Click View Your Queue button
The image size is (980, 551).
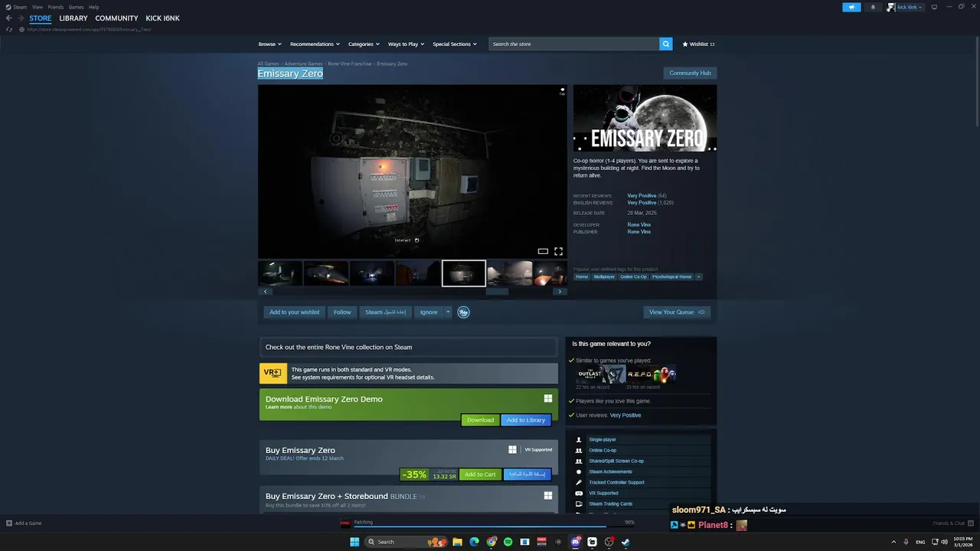point(677,312)
